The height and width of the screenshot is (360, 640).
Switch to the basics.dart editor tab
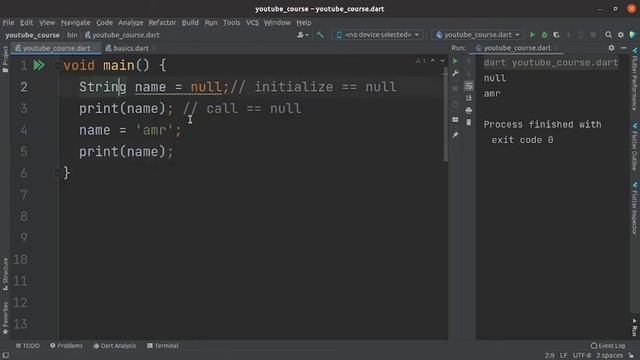coord(131,48)
